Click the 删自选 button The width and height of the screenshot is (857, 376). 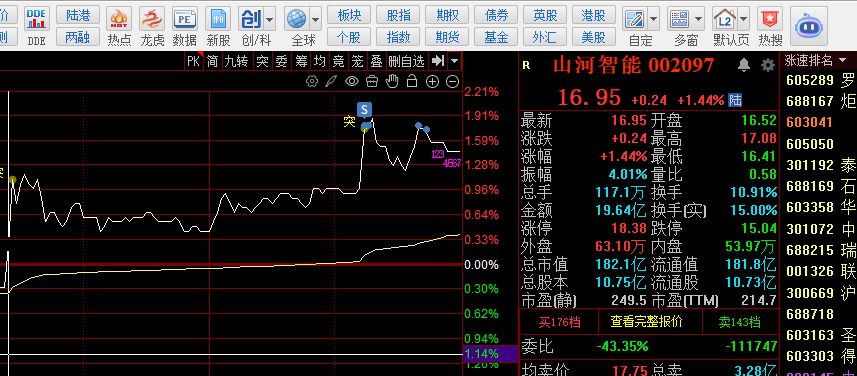pyautogui.click(x=406, y=61)
